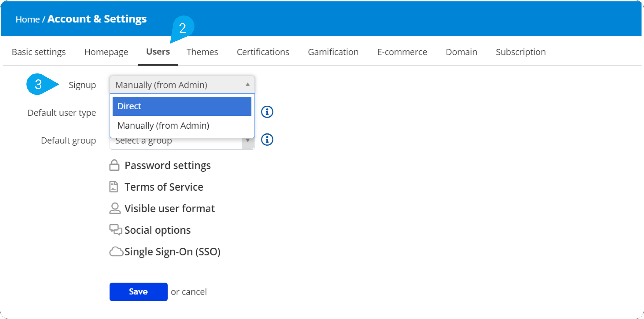Switch to the Basic settings tab
The width and height of the screenshot is (644, 319).
click(x=39, y=52)
